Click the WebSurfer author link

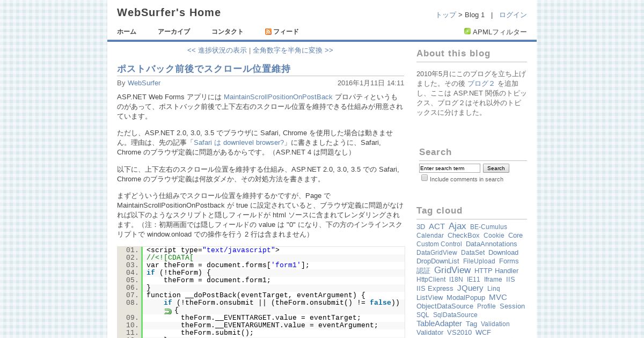pyautogui.click(x=144, y=83)
